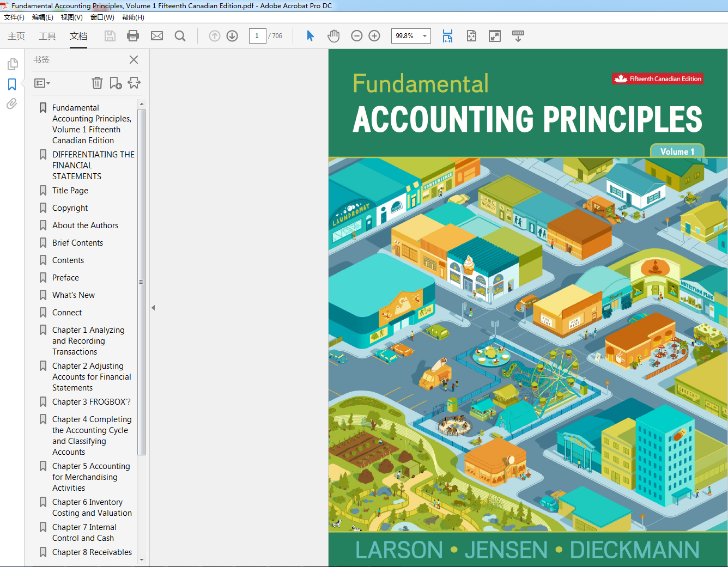Select the Bookmarks panel icon
Screen dimensions: 728x567
[12, 84]
